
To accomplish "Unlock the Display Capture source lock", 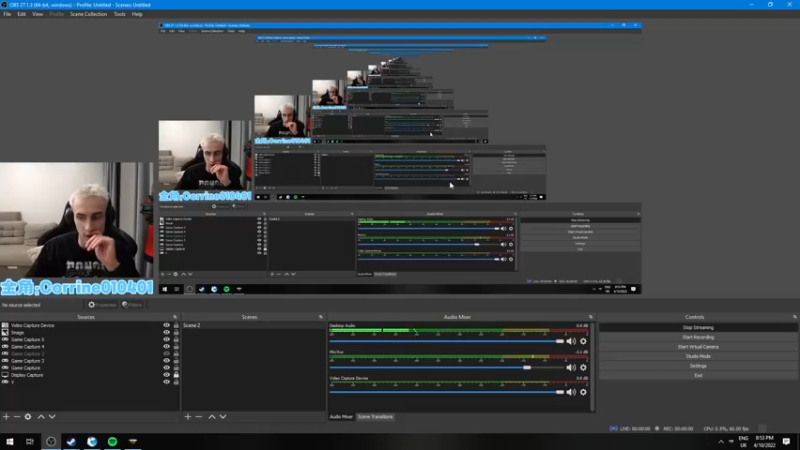I will (x=176, y=374).
